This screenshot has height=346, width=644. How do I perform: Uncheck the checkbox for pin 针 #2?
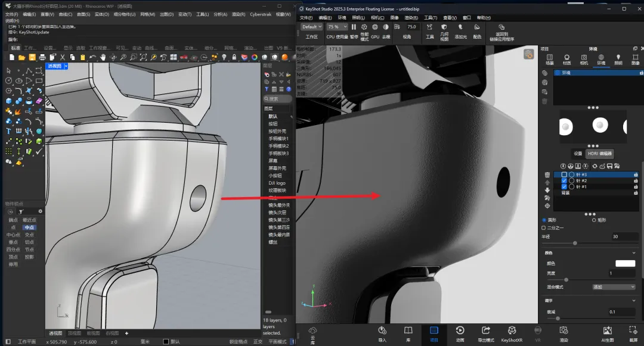564,180
